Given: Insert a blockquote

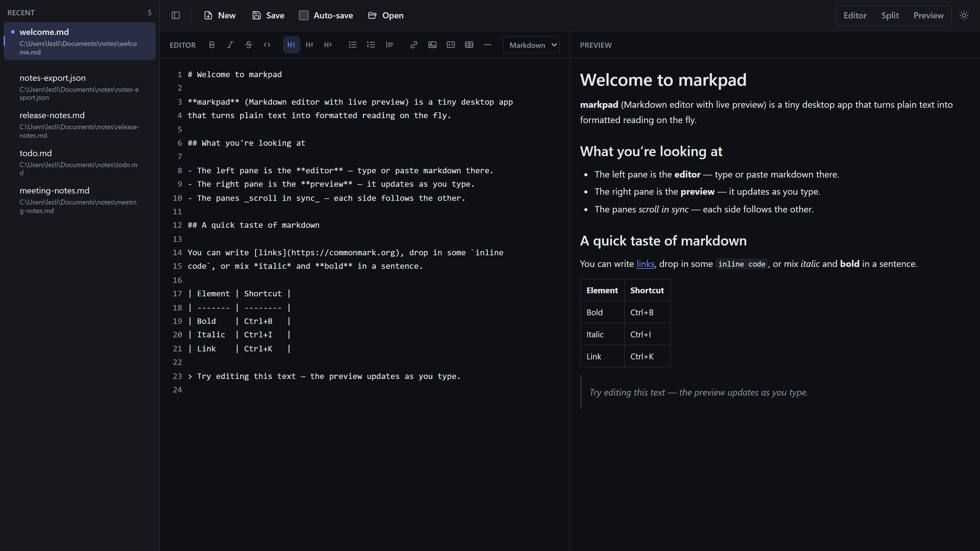Looking at the screenshot, I should [390, 45].
